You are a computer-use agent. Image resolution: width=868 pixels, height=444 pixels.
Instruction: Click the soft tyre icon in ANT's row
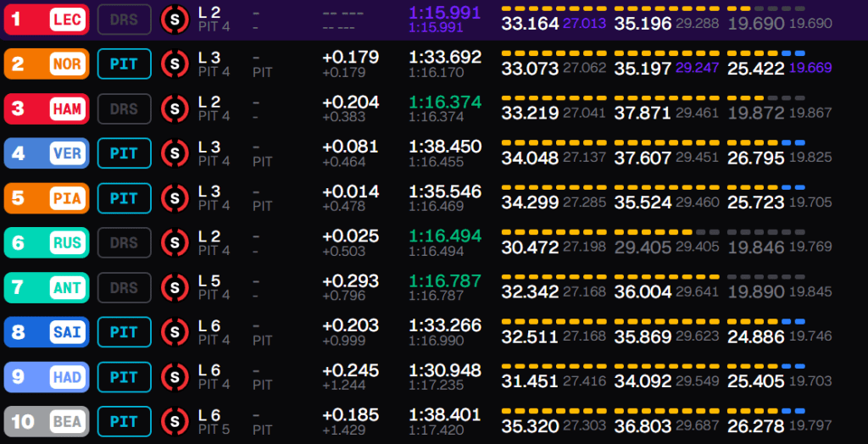(175, 287)
